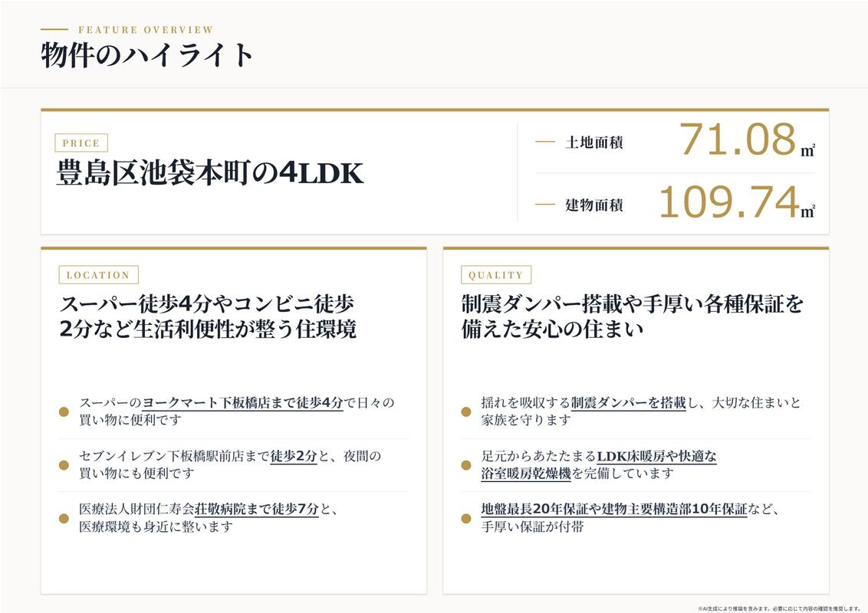The image size is (868, 613).
Task: Click the LOCATION badge label
Action: pos(99,275)
